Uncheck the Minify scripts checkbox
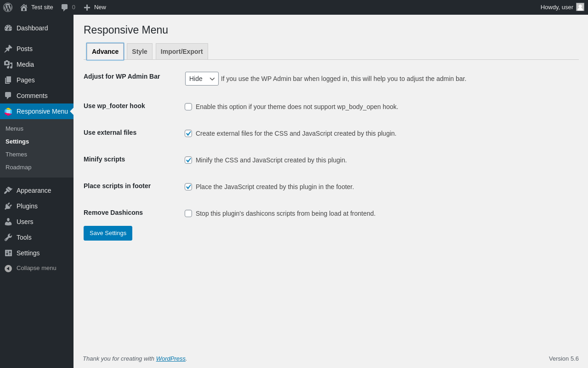The width and height of the screenshot is (588, 368). coord(188,160)
